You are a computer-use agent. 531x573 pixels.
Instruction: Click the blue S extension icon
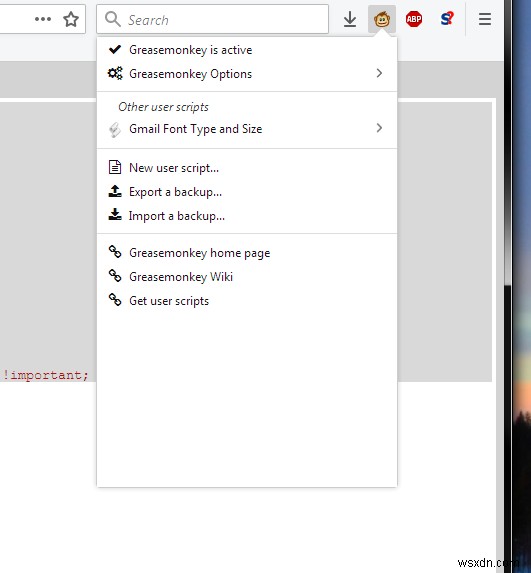pyautogui.click(x=447, y=19)
